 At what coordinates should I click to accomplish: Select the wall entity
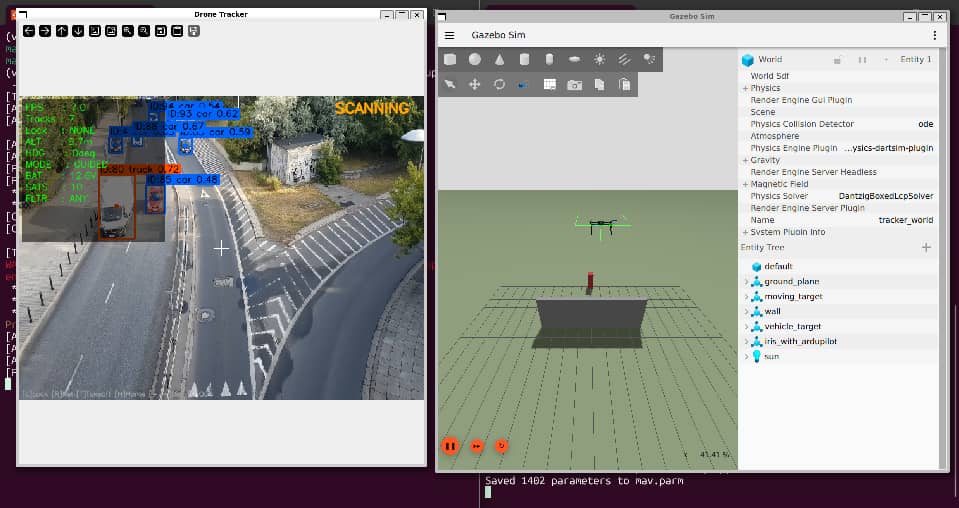pyautogui.click(x=772, y=312)
